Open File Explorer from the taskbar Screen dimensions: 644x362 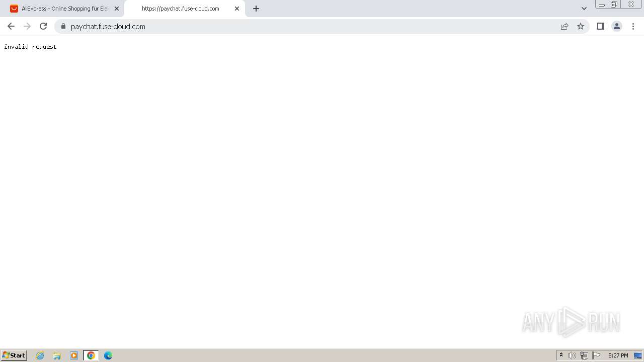(x=57, y=355)
